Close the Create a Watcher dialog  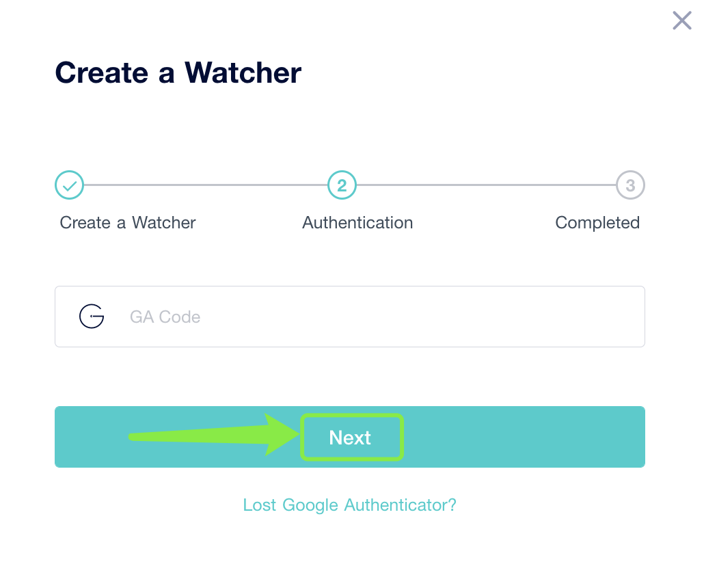tap(681, 21)
